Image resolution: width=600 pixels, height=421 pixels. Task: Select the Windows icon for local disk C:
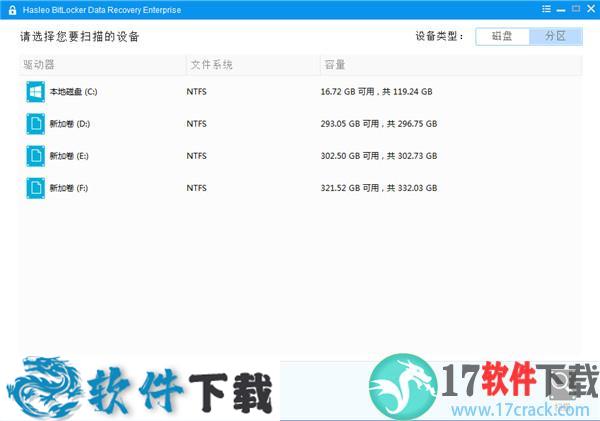36,92
